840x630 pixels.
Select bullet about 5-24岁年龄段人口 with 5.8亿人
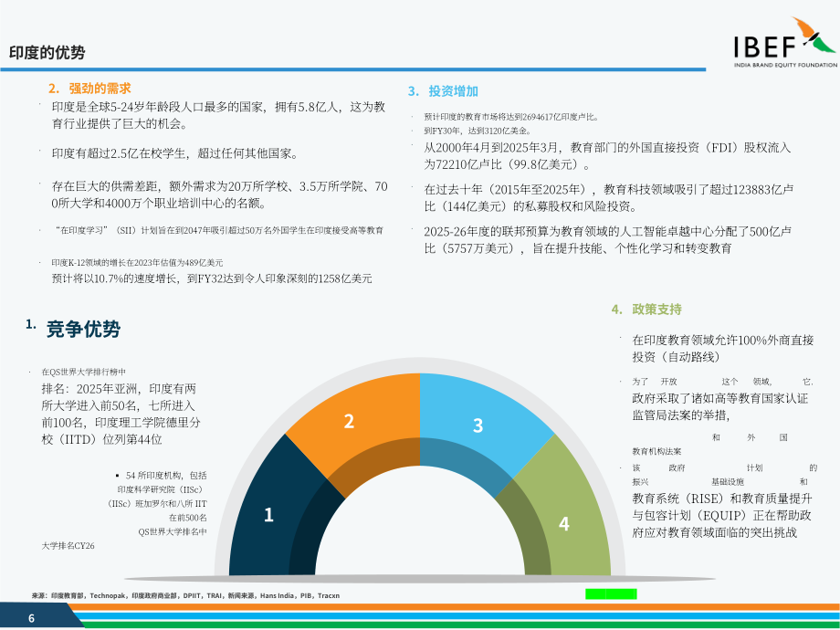pos(218,115)
